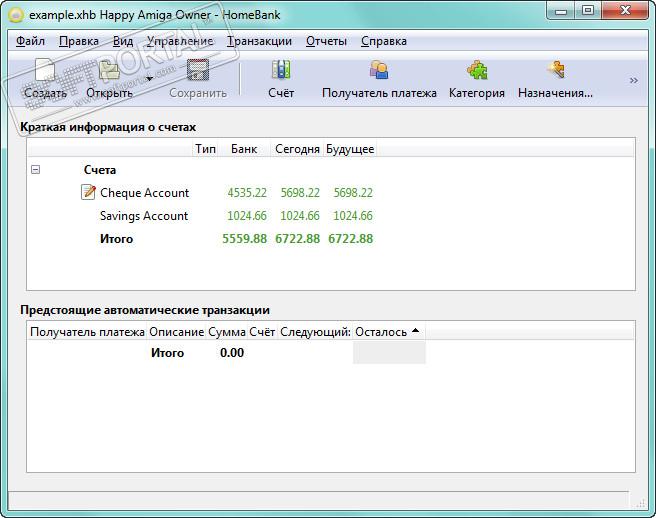
Task: Select the Cheque Account row
Action: tap(331, 192)
